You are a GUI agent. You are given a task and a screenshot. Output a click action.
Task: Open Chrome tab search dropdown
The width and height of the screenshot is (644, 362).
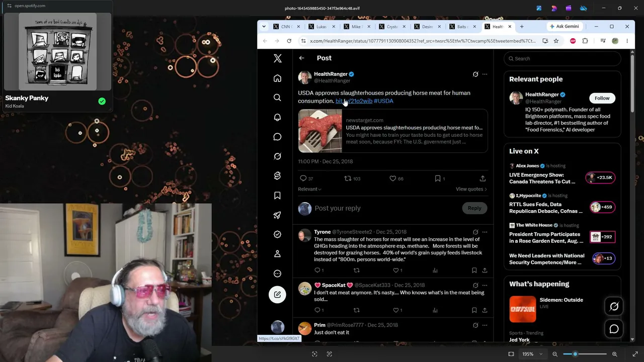click(x=264, y=27)
